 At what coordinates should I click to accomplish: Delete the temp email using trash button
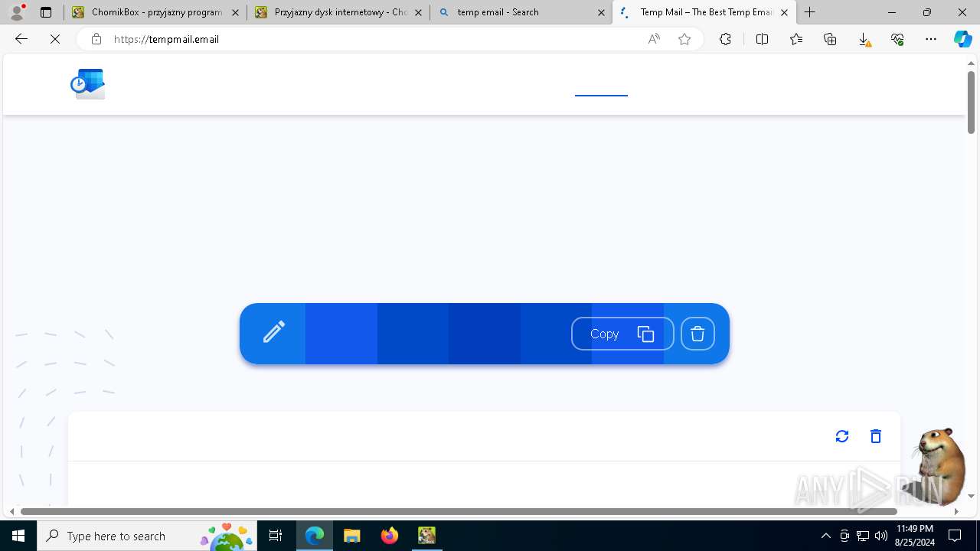[x=697, y=334]
